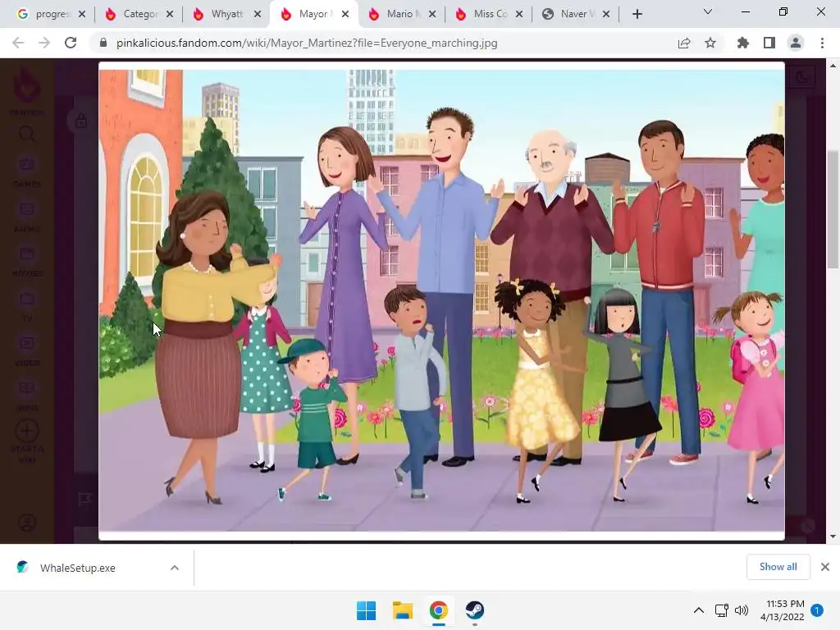The height and width of the screenshot is (630, 840).
Task: Click the address bar URL
Action: [307, 43]
